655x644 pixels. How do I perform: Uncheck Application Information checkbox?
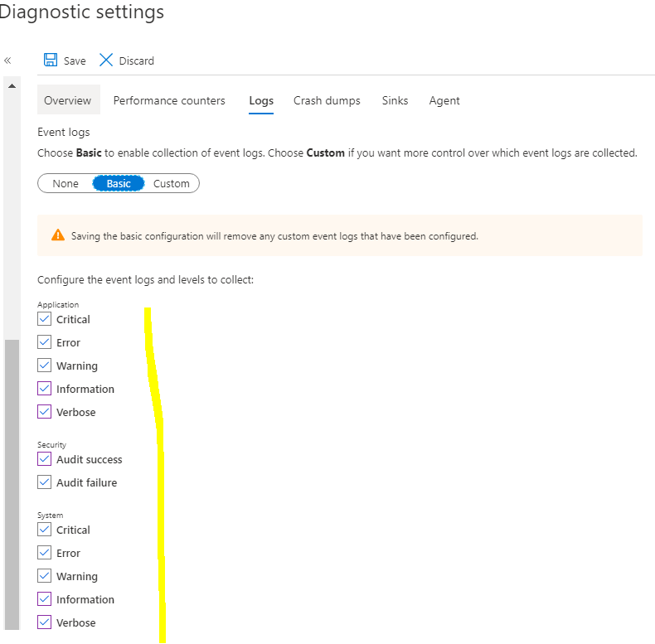coord(44,389)
